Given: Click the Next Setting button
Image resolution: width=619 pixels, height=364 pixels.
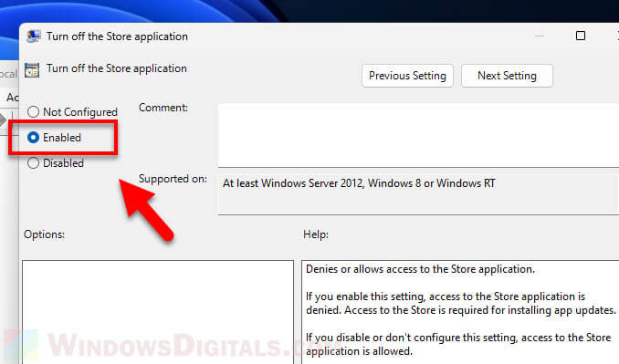Looking at the screenshot, I should [507, 76].
